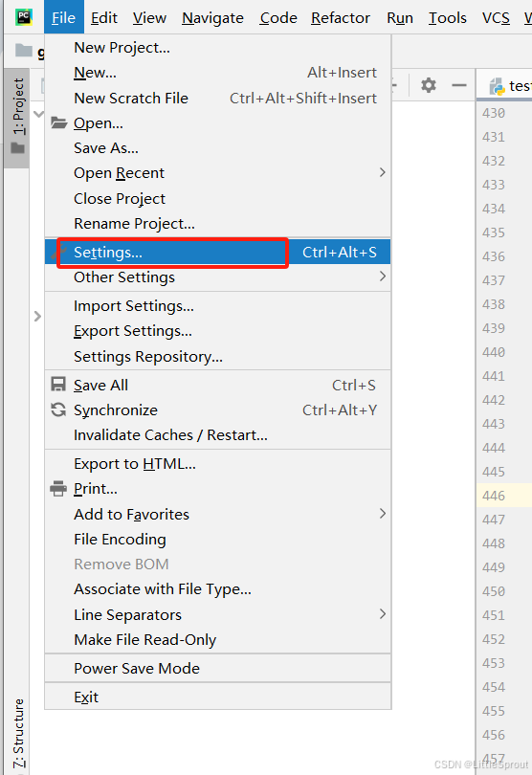Open the Edit menu
This screenshot has height=775, width=532.
(104, 18)
